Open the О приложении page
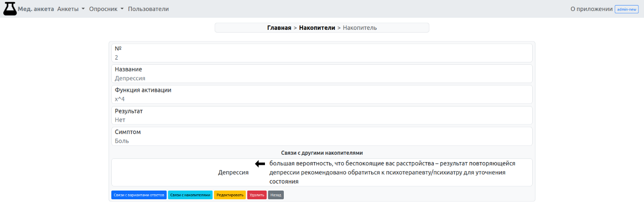The height and width of the screenshot is (208, 644). (592, 9)
